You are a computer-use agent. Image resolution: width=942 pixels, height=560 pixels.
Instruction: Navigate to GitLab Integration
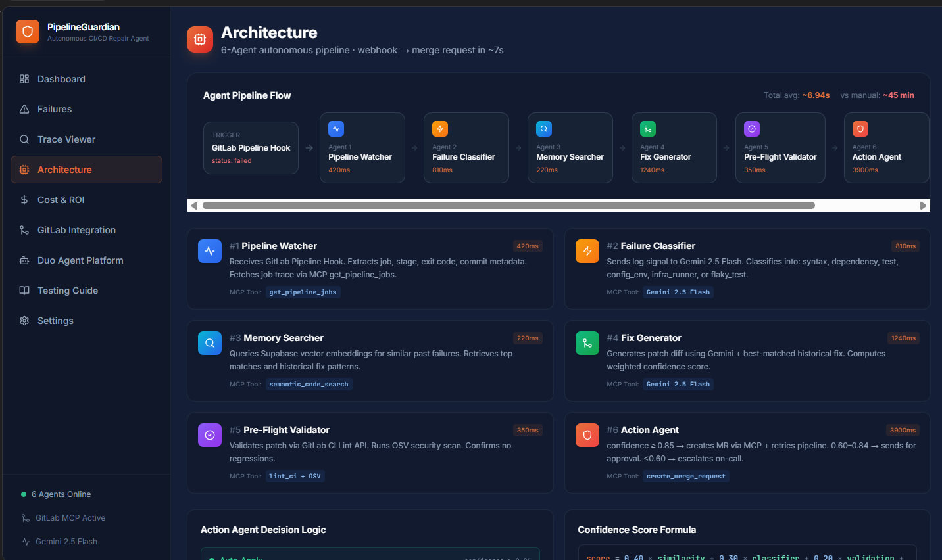86,230
